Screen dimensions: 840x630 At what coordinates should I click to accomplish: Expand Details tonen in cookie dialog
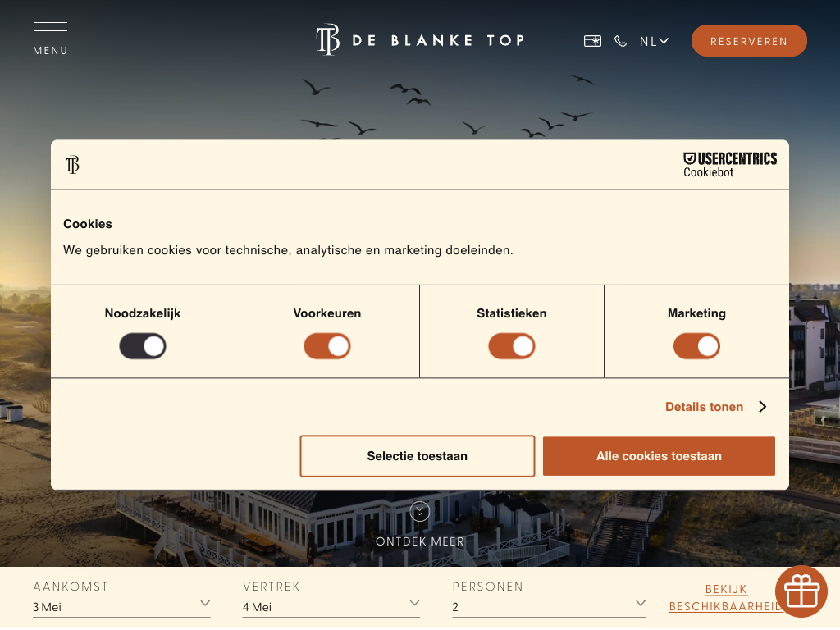[x=714, y=407]
